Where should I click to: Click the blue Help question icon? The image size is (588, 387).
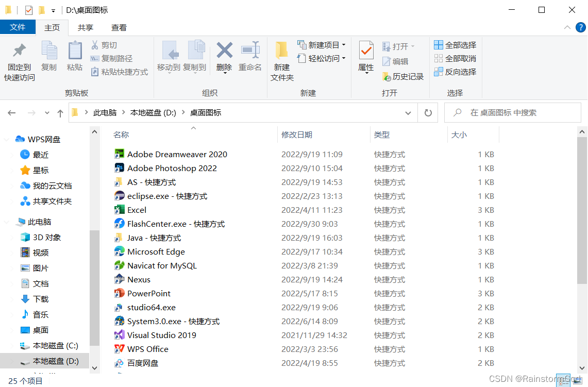[580, 28]
